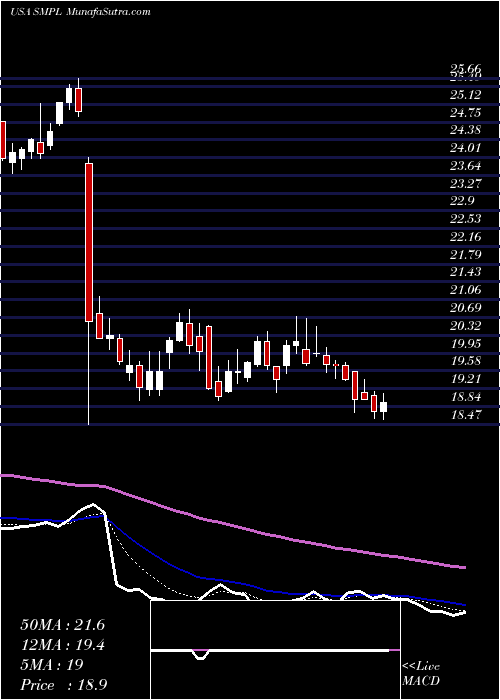Select the 18.84 price level label
This screenshot has height=700, width=500.
(x=466, y=397)
